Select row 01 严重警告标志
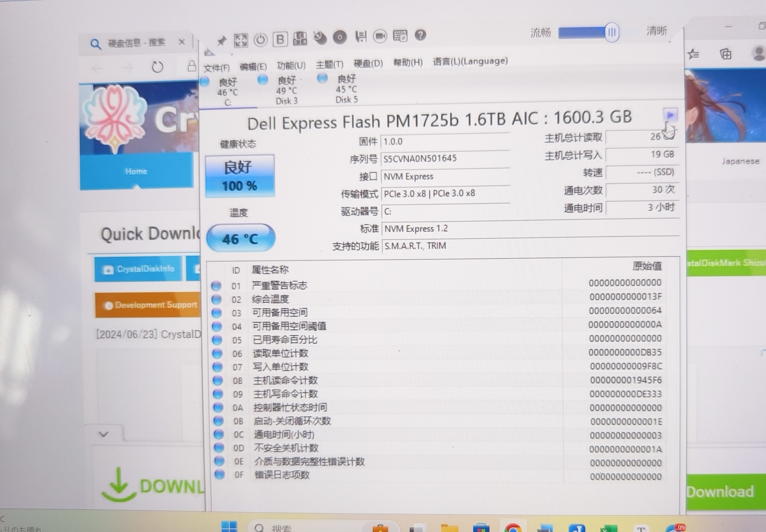766x532 pixels. (437, 285)
